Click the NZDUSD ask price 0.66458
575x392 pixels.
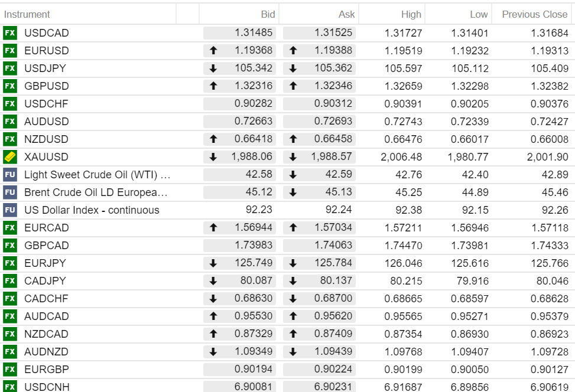point(333,139)
